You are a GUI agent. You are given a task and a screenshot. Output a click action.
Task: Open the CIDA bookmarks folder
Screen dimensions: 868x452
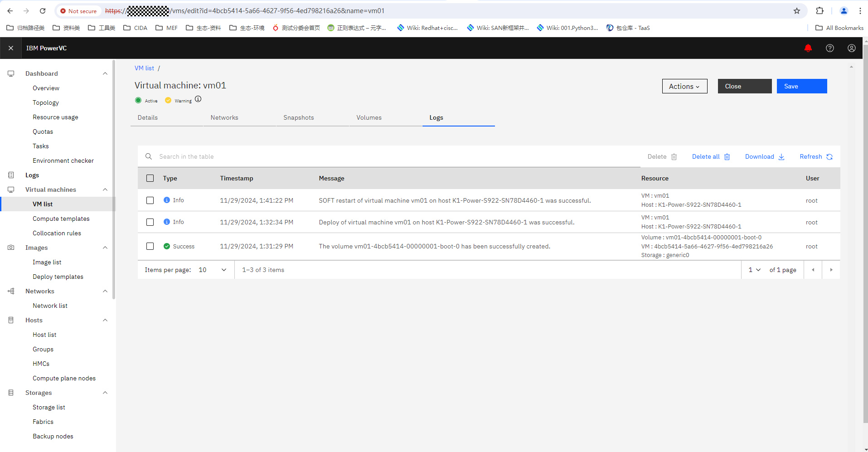point(136,28)
